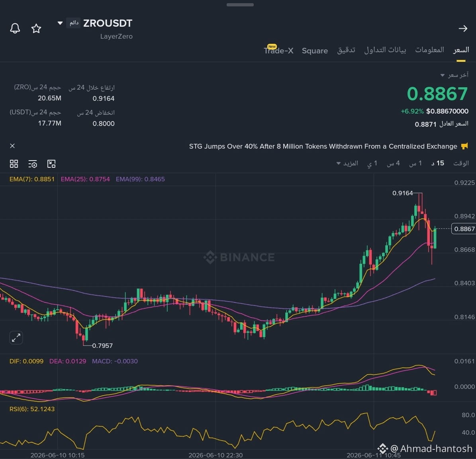Select the السعر tab
This screenshot has width=476, height=459.
pyautogui.click(x=461, y=50)
